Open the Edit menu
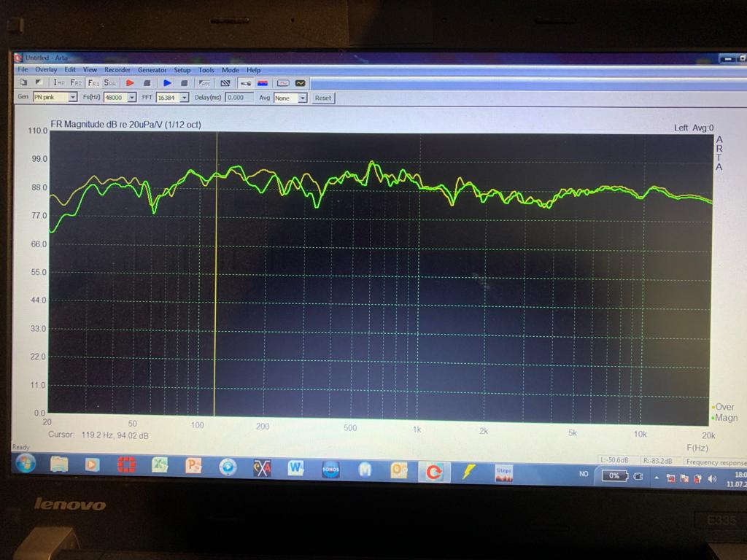This screenshot has height=560, width=747. tap(70, 69)
